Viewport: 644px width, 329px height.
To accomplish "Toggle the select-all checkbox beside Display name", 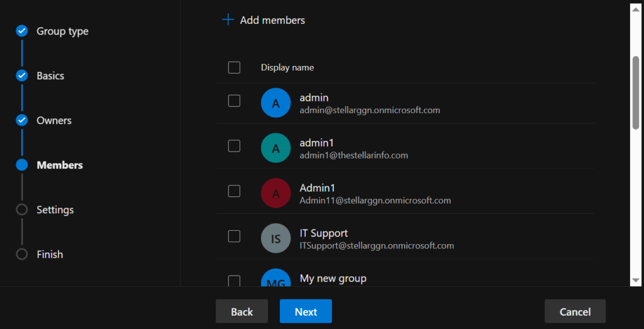I will 234,67.
